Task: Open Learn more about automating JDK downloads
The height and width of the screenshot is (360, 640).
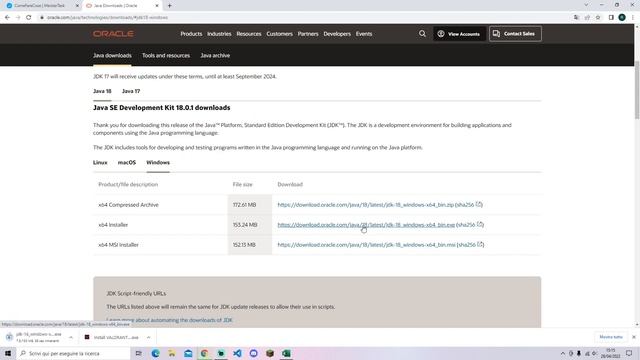Action: pyautogui.click(x=169, y=320)
